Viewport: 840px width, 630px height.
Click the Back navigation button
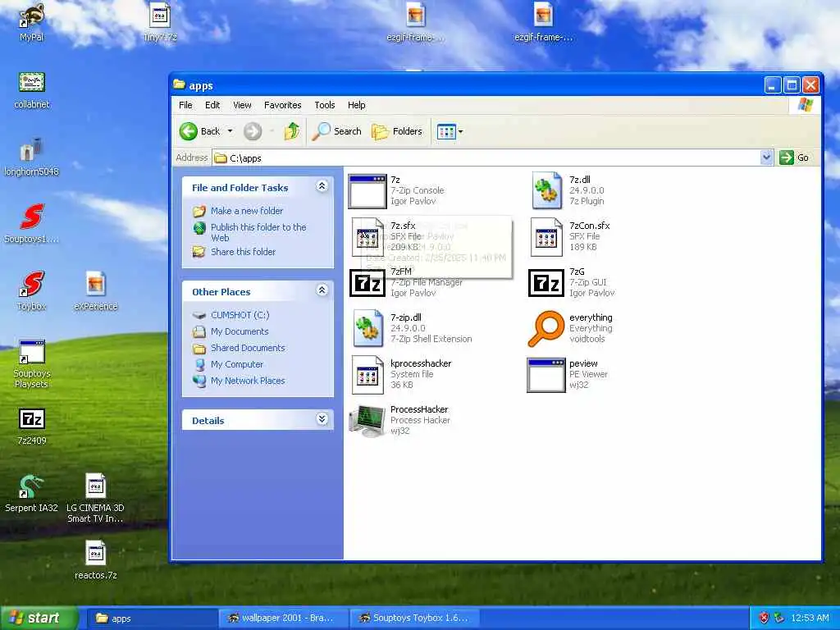(x=200, y=131)
